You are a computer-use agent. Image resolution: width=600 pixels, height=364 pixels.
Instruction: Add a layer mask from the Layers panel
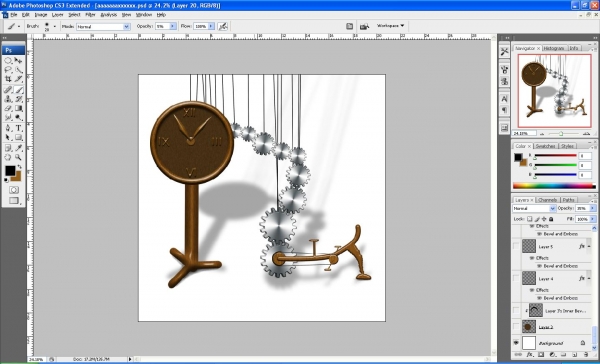pos(541,355)
